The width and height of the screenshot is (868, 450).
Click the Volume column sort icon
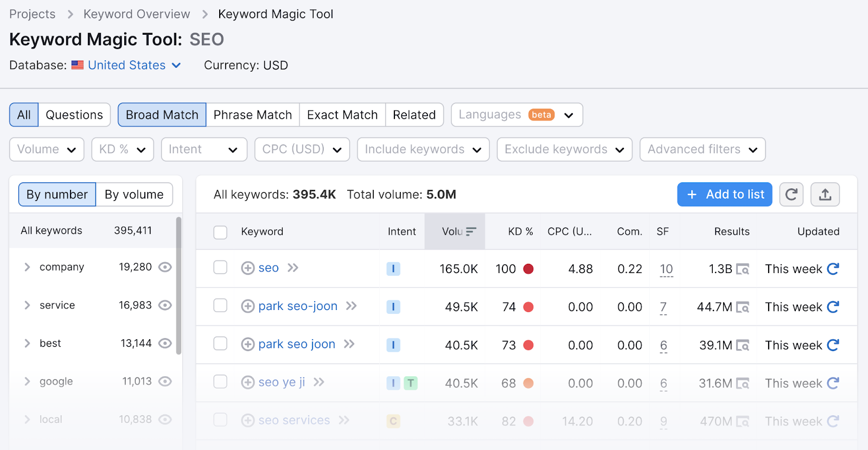coord(471,231)
